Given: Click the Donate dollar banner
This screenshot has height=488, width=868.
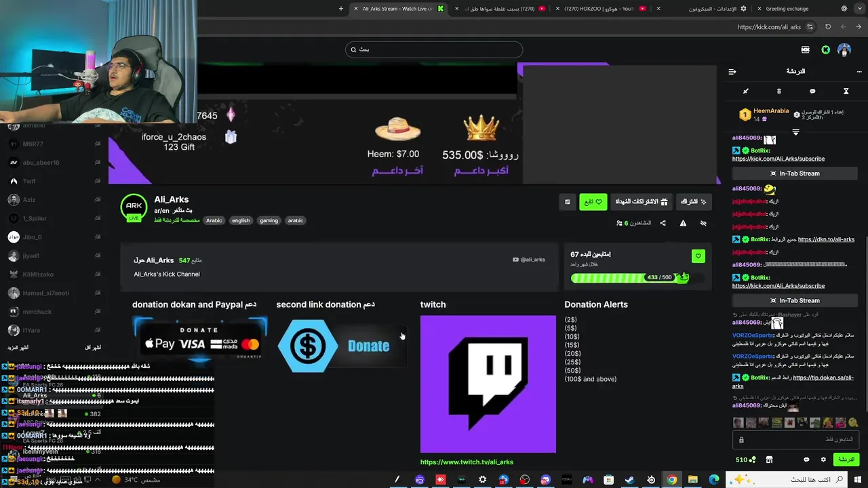Looking at the screenshot, I should [341, 346].
